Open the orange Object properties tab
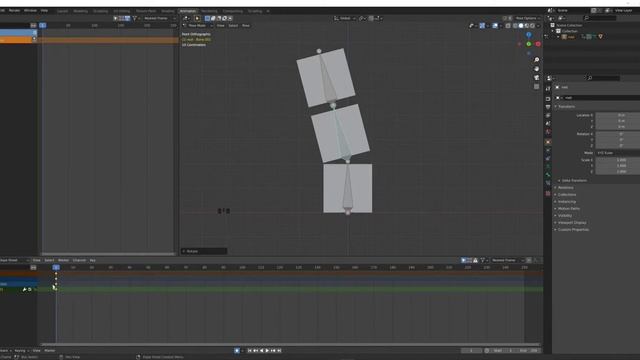 [x=548, y=142]
